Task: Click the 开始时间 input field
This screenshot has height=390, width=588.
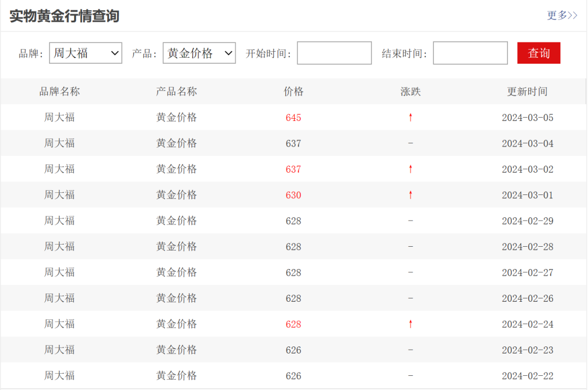Action: click(334, 53)
